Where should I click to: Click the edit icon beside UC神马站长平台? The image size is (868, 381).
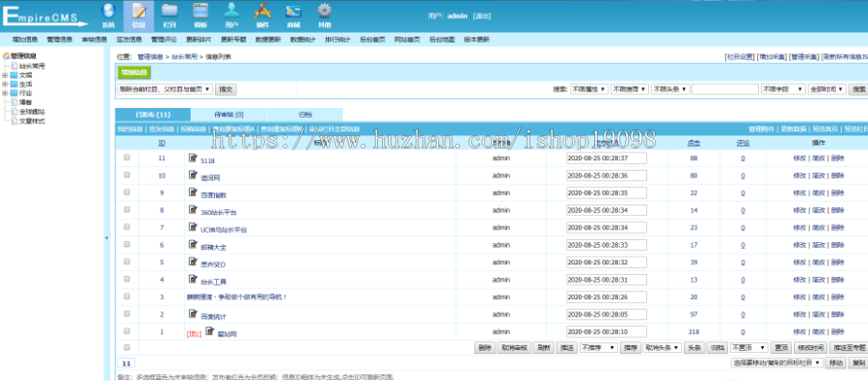(193, 227)
